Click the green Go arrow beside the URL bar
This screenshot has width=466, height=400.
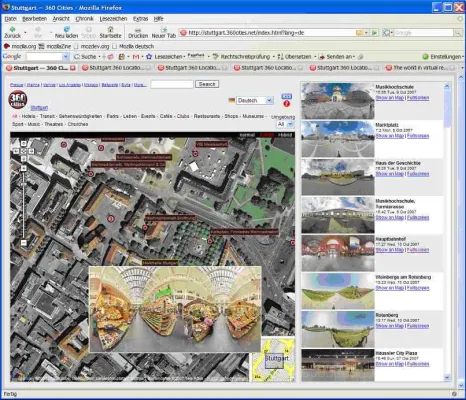375,33
